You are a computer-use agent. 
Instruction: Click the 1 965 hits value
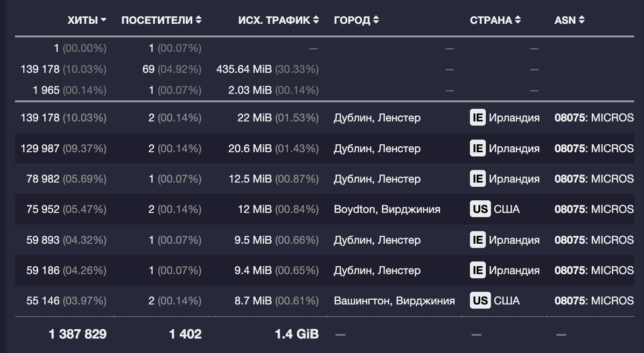[x=46, y=90]
